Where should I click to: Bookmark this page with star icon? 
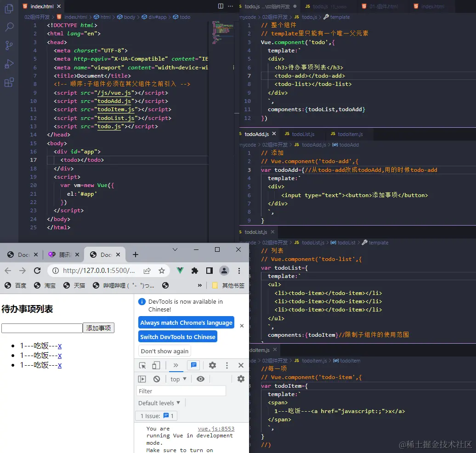pos(162,271)
